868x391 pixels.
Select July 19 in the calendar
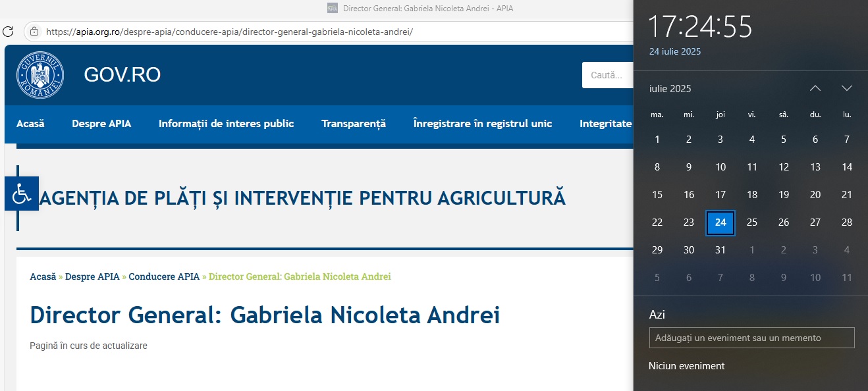784,195
